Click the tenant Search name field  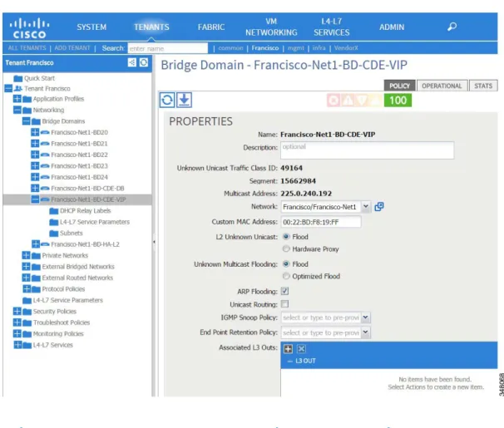coord(168,48)
